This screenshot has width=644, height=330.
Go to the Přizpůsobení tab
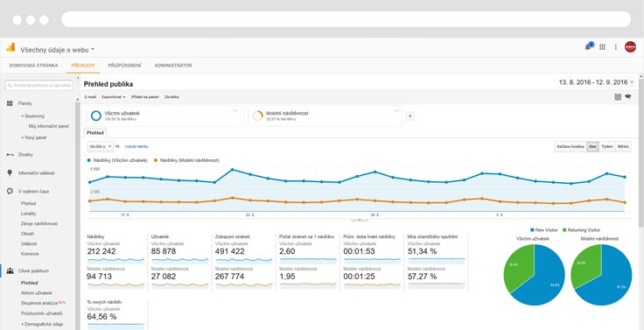[x=125, y=66]
